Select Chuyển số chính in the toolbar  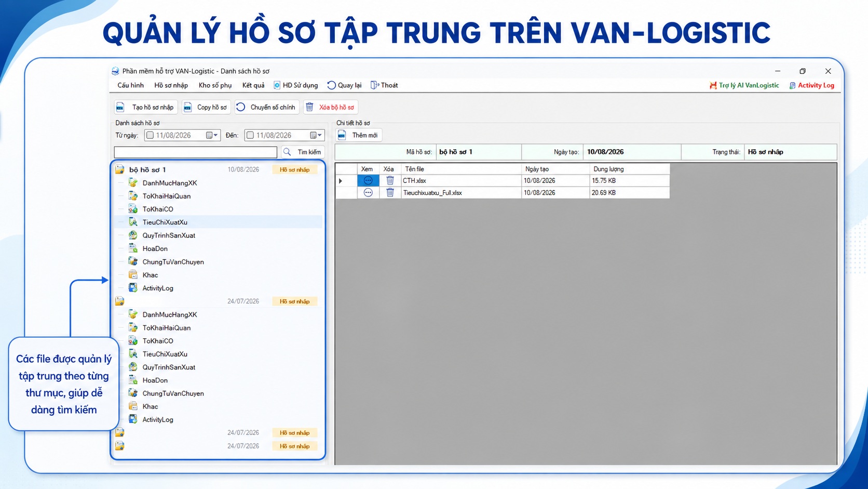(x=266, y=107)
